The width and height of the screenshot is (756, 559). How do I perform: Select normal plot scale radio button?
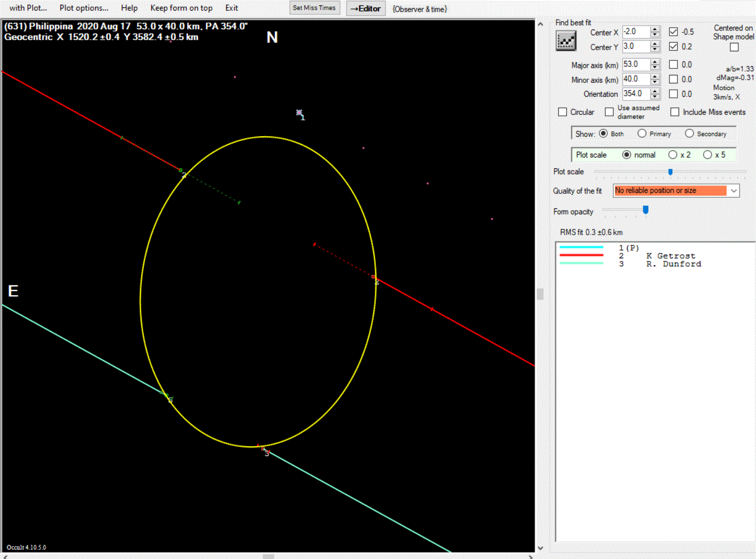tap(627, 155)
